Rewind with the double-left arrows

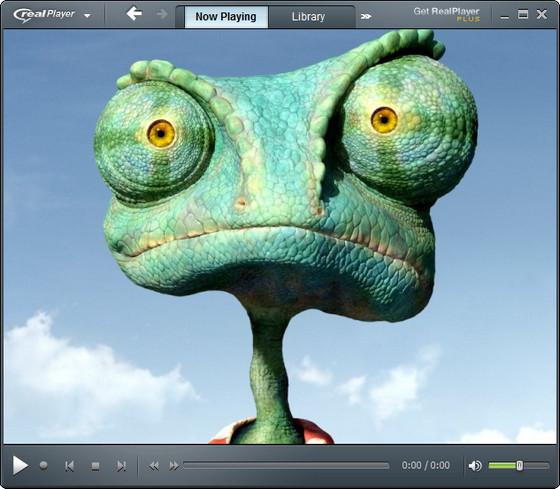(x=154, y=466)
